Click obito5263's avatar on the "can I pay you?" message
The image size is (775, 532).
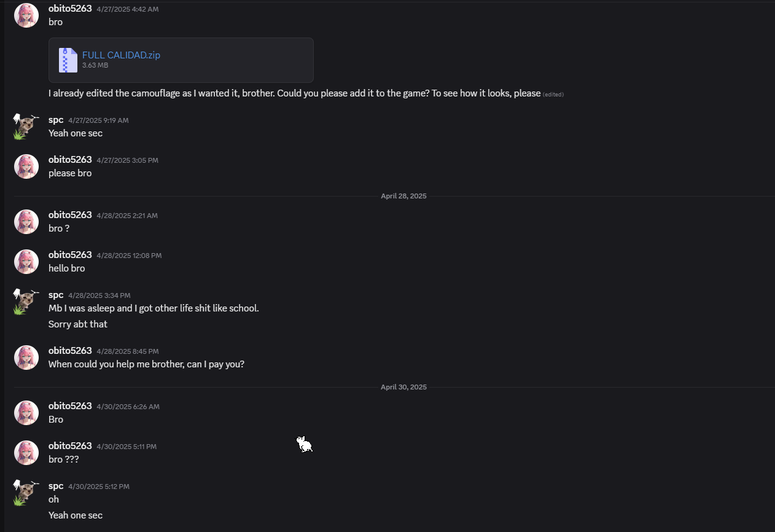point(26,358)
